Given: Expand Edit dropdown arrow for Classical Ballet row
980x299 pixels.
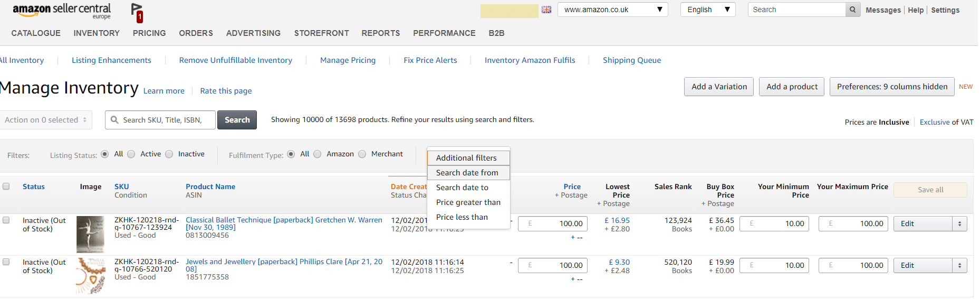Looking at the screenshot, I should pyautogui.click(x=959, y=223).
